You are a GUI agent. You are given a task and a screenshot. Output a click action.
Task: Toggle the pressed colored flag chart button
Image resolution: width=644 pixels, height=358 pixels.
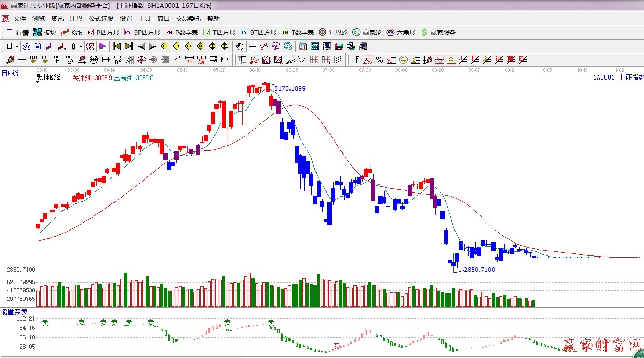[x=102, y=46]
